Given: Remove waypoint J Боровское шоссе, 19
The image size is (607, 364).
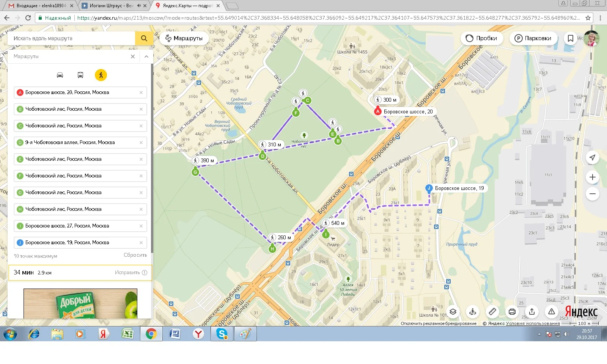Looking at the screenshot, I should (x=141, y=243).
